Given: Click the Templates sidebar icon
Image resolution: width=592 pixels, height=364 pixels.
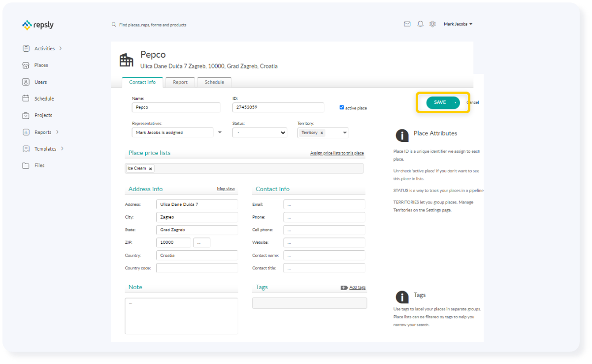Looking at the screenshot, I should click(x=26, y=149).
